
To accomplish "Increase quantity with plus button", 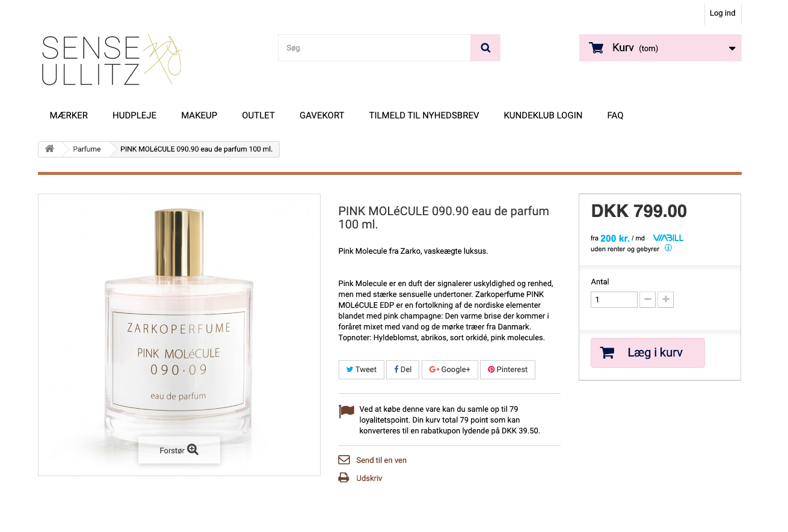I will [x=665, y=299].
